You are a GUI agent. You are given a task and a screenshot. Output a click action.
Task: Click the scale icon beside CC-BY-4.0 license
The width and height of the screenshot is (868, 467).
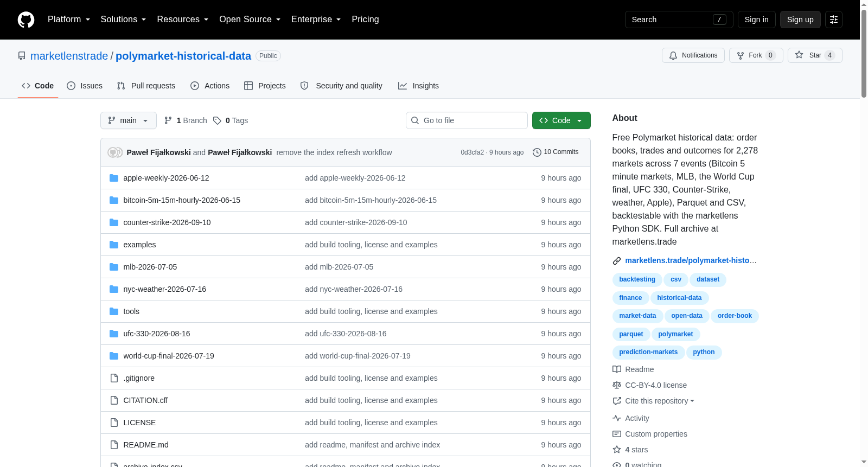[x=617, y=385]
